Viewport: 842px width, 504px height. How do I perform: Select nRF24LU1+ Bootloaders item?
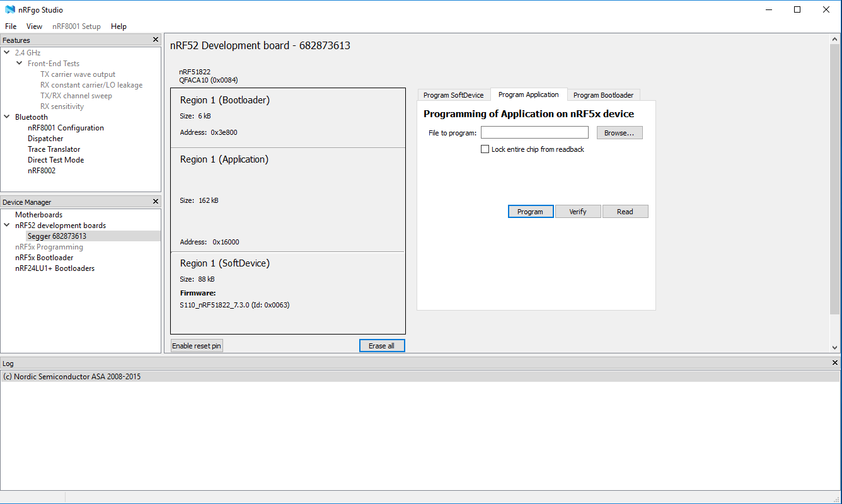tap(55, 268)
